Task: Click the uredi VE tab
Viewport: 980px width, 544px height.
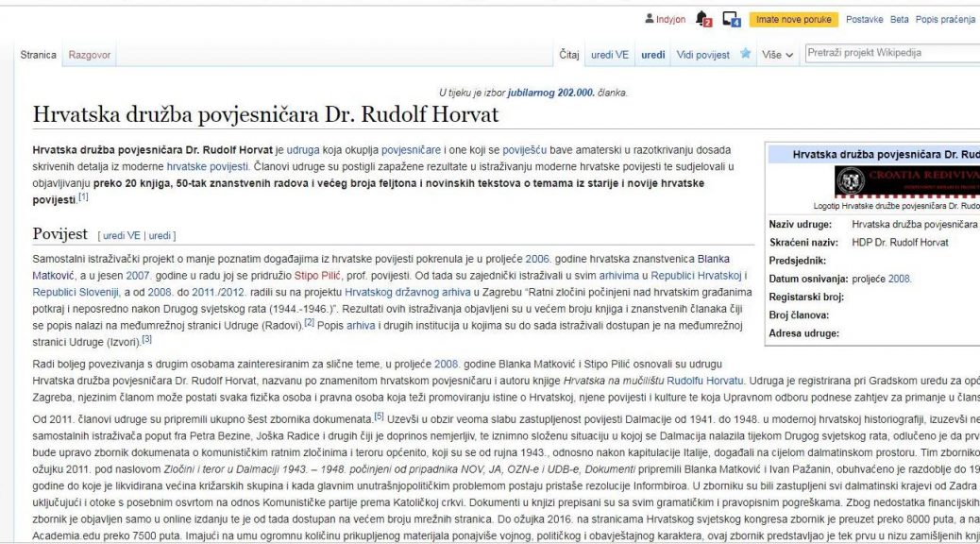Action: pyautogui.click(x=610, y=55)
